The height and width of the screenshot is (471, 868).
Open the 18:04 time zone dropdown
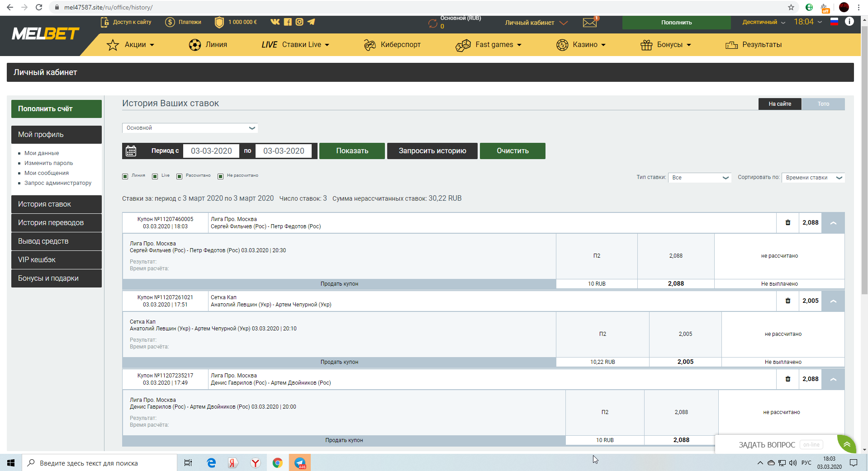808,22
